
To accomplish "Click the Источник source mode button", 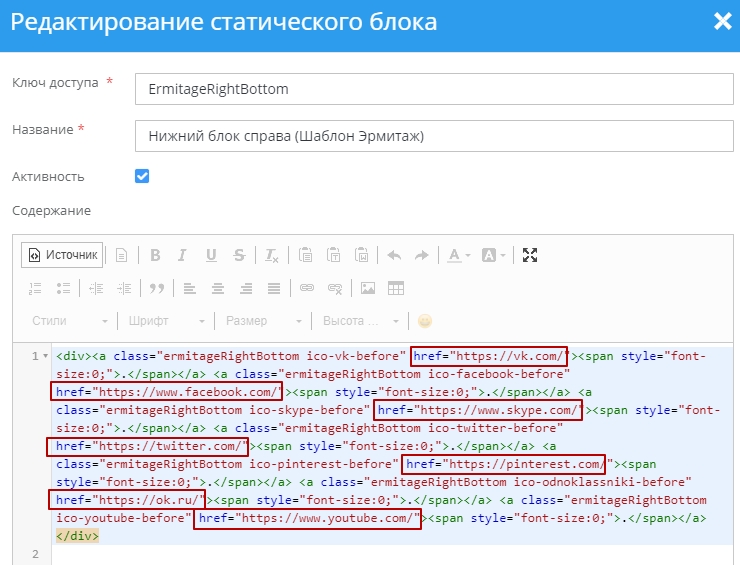I will tap(63, 255).
